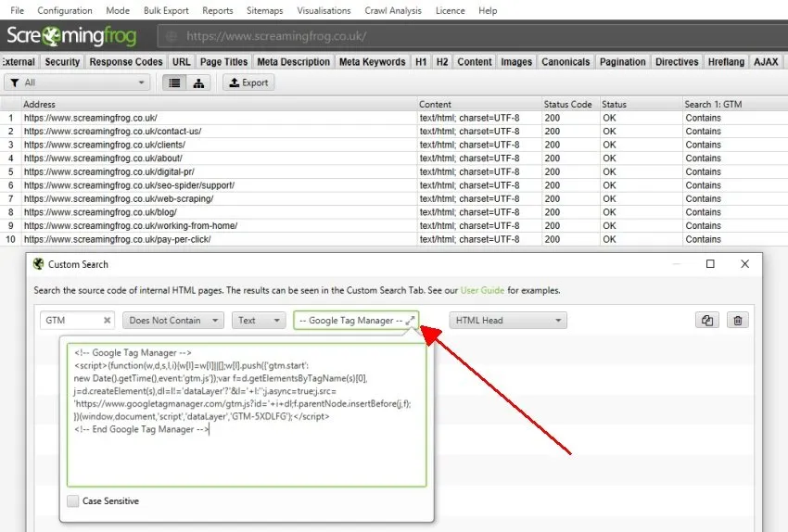Viewport: 788px width, 532px height.
Task: Switch to the Meta Keywords tab
Action: point(373,62)
